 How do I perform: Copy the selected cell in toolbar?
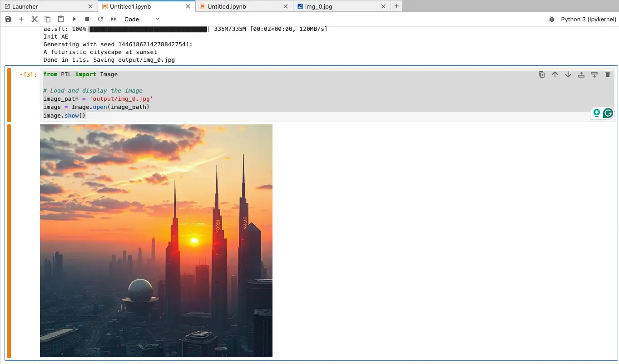coord(48,19)
